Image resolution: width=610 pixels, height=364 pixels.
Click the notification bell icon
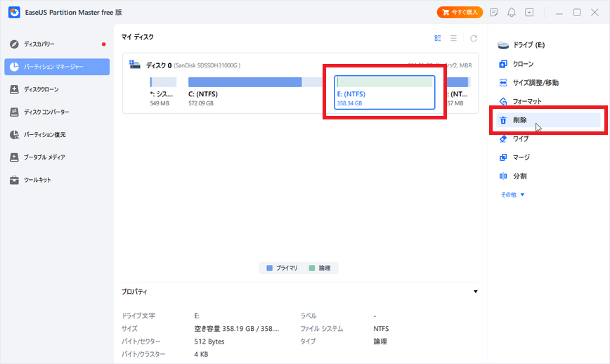click(x=512, y=13)
